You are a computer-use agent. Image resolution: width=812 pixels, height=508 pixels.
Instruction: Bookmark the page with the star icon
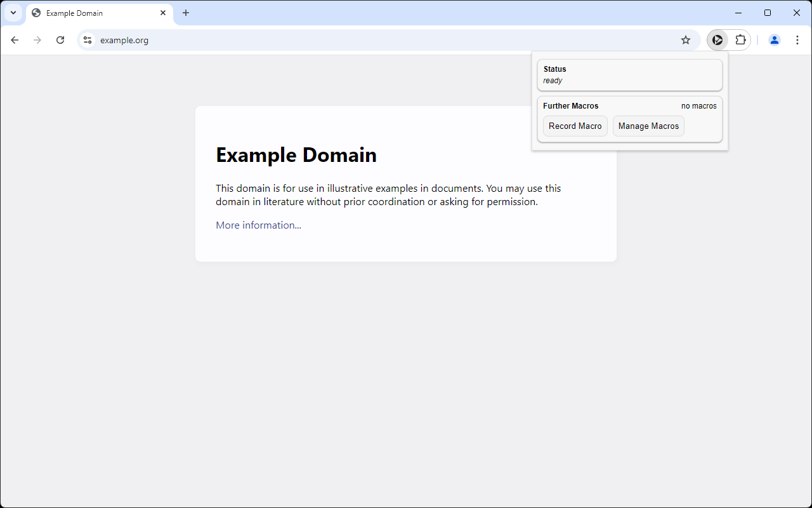coord(685,39)
